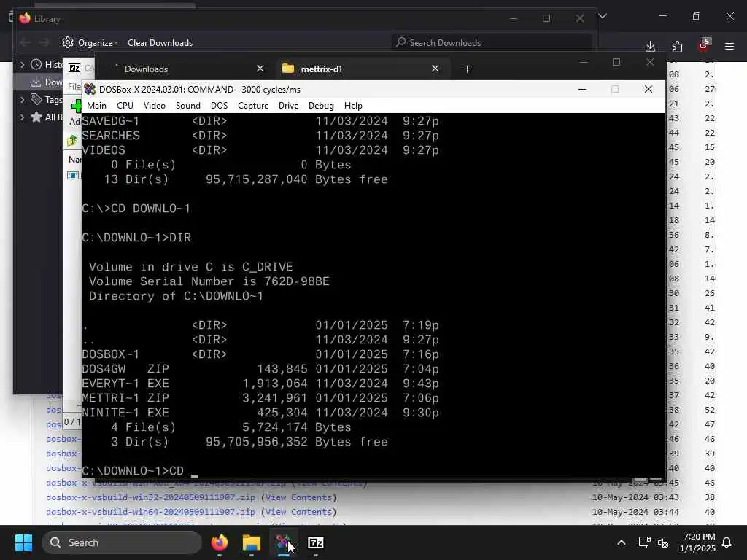Switch to the Downloads tab in File Explorer
747x560 pixels.
pos(146,69)
